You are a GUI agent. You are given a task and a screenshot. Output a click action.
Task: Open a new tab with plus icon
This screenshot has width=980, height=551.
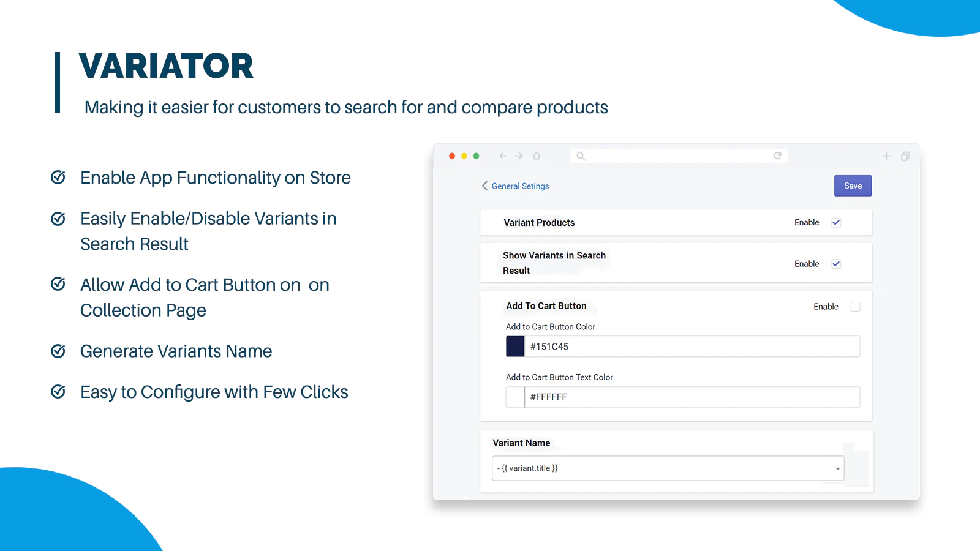(x=886, y=156)
